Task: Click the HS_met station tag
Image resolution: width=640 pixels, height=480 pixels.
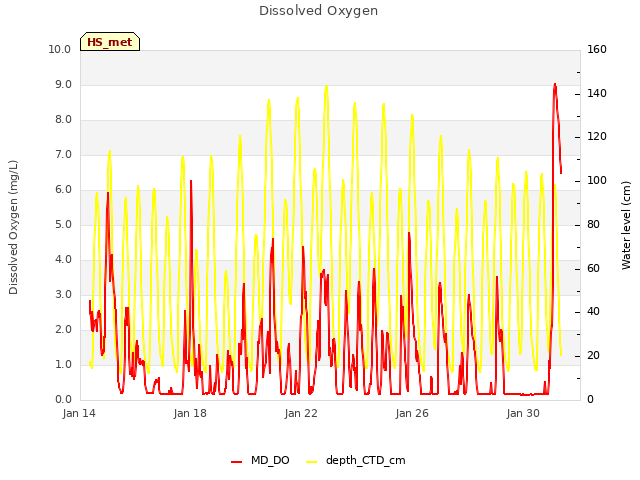Action: coord(110,42)
